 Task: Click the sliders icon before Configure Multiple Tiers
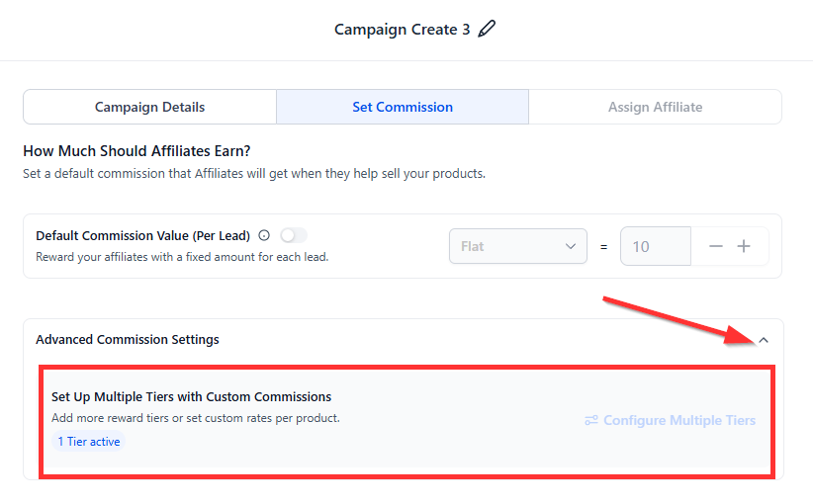click(x=591, y=420)
